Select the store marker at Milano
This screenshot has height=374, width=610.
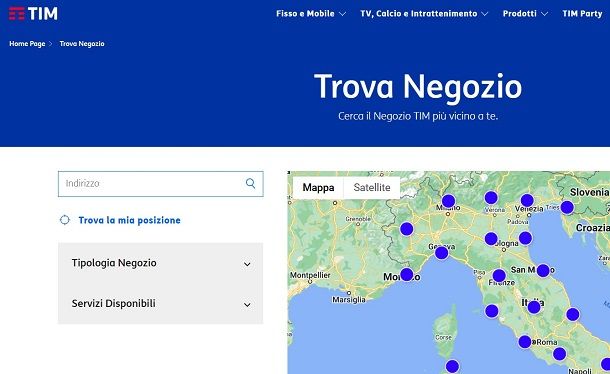[x=449, y=201]
